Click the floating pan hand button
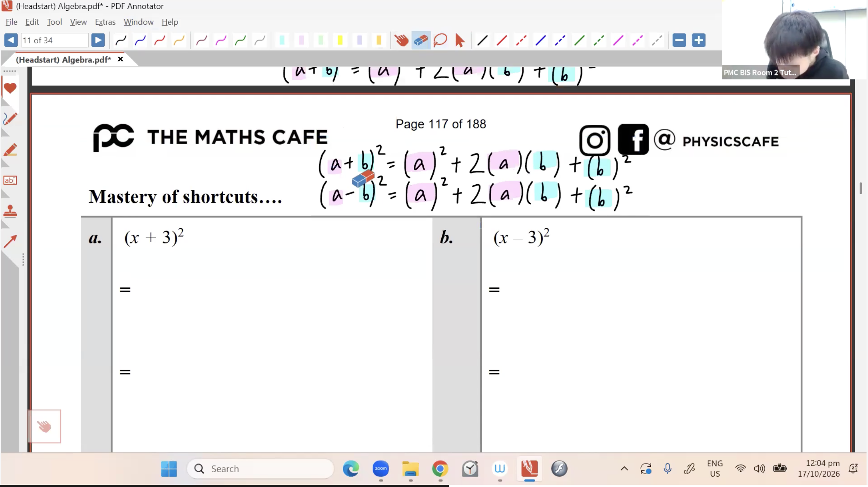 point(45,426)
